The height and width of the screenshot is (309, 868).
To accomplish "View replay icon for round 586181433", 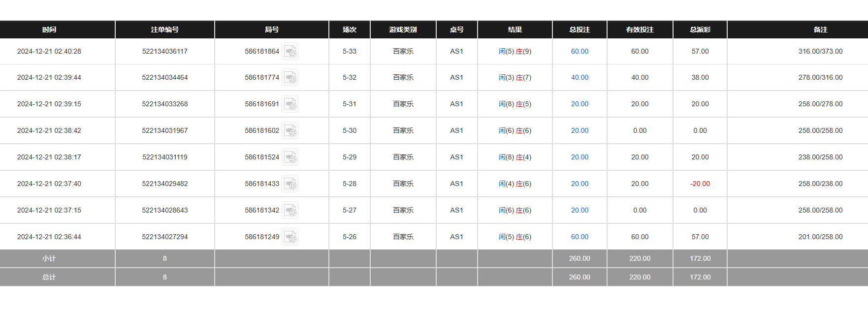I will 290,184.
